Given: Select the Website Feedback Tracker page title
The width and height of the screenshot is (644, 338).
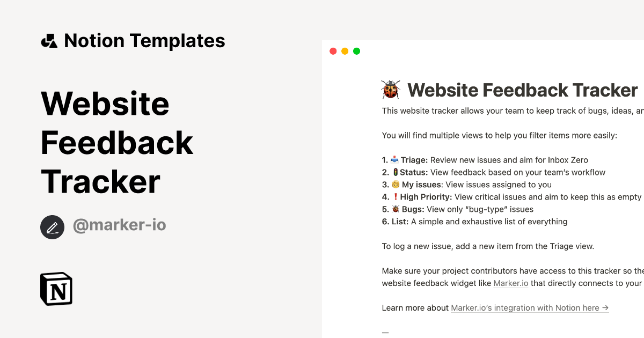Looking at the screenshot, I should coord(523,90).
